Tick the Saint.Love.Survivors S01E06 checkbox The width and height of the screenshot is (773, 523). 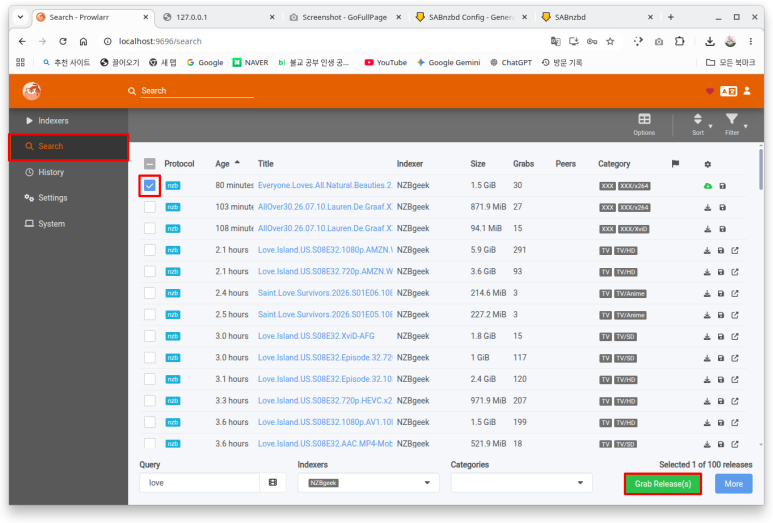click(x=150, y=293)
